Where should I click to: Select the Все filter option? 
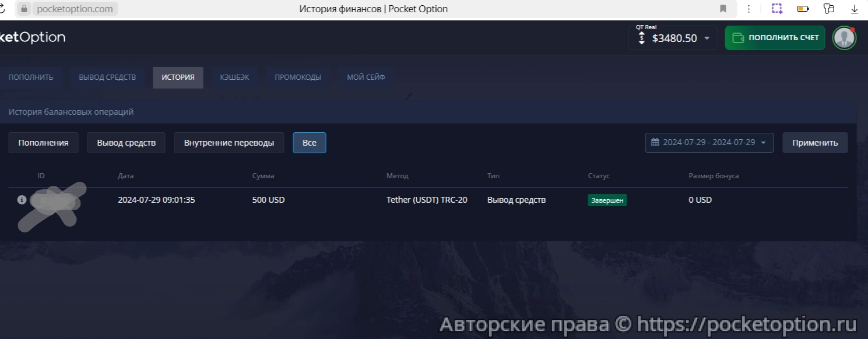coord(309,142)
